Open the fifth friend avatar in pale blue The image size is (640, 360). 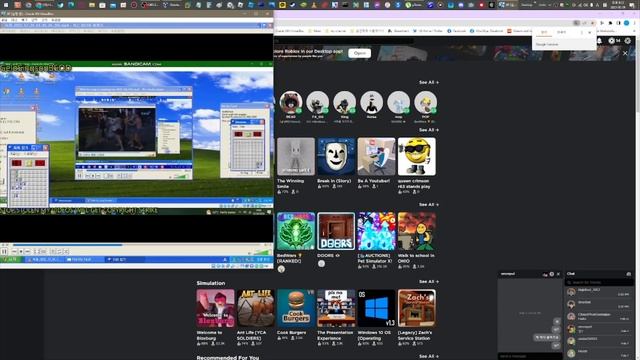click(x=398, y=102)
